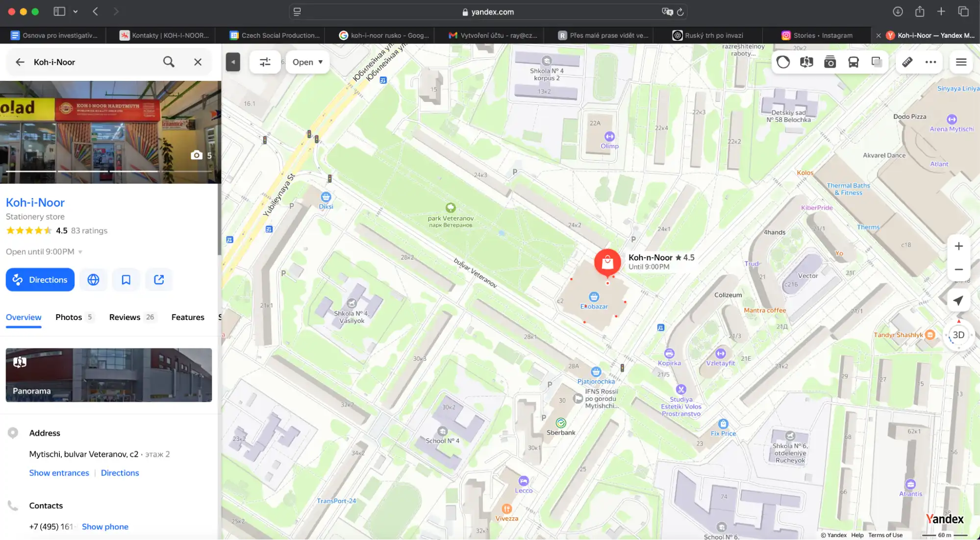This screenshot has width=980, height=540.
Task: Toggle traffic layer icon
Action: pos(783,62)
